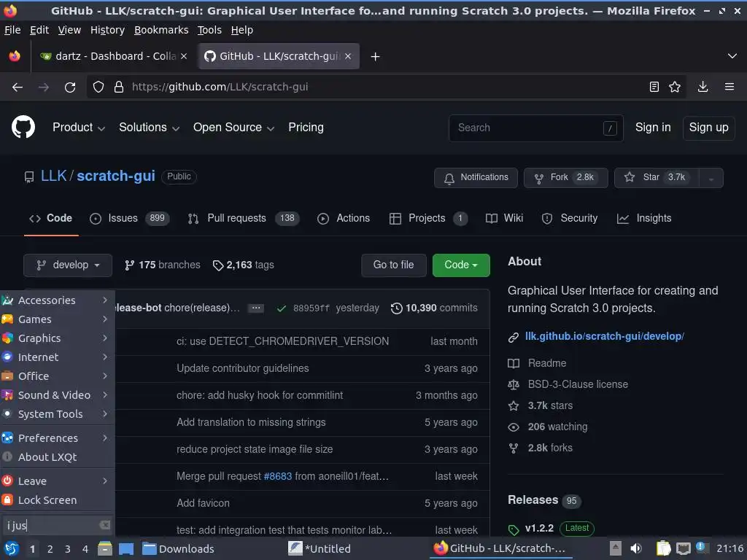Open Firefox hamburger application menu
This screenshot has height=560, width=747.
pyautogui.click(x=729, y=87)
